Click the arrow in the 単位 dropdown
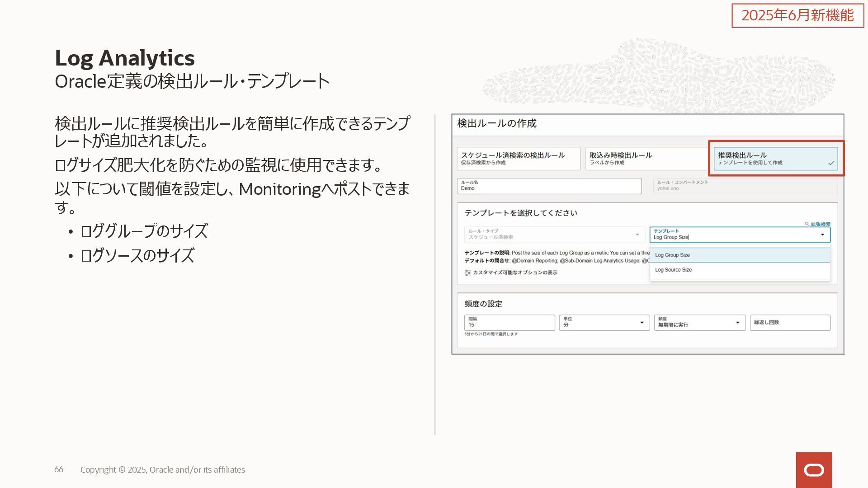 (x=642, y=323)
